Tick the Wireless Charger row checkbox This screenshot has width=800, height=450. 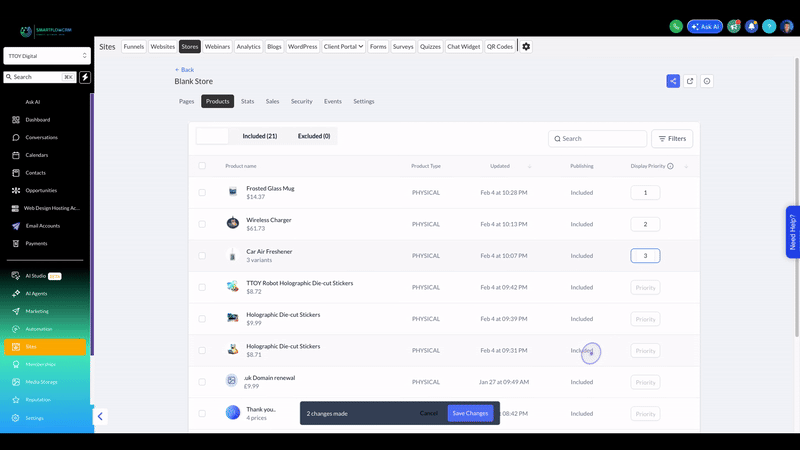(x=202, y=224)
